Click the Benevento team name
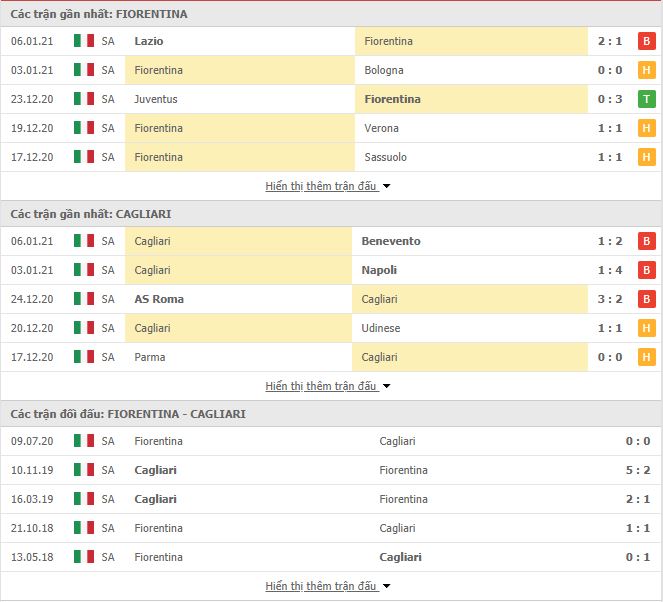Image resolution: width=663 pixels, height=602 pixels. pyautogui.click(x=391, y=241)
